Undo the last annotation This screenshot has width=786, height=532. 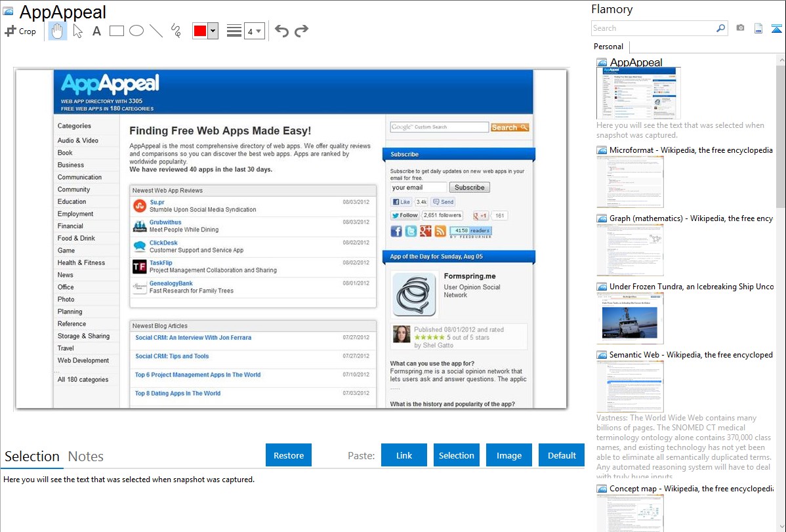[281, 31]
